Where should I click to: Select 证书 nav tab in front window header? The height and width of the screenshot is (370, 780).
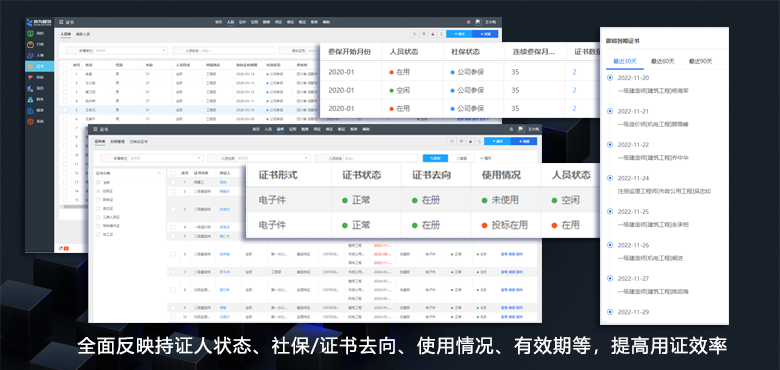[280, 129]
